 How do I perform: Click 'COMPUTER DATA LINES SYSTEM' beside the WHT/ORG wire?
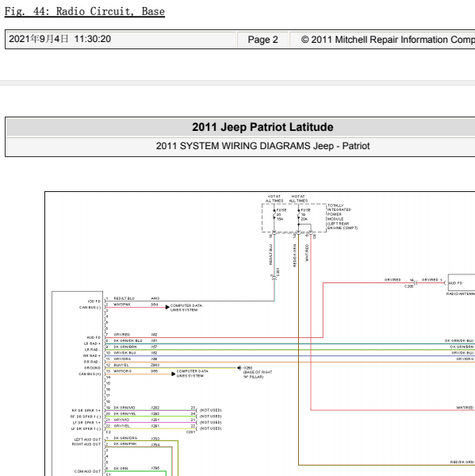(192, 374)
